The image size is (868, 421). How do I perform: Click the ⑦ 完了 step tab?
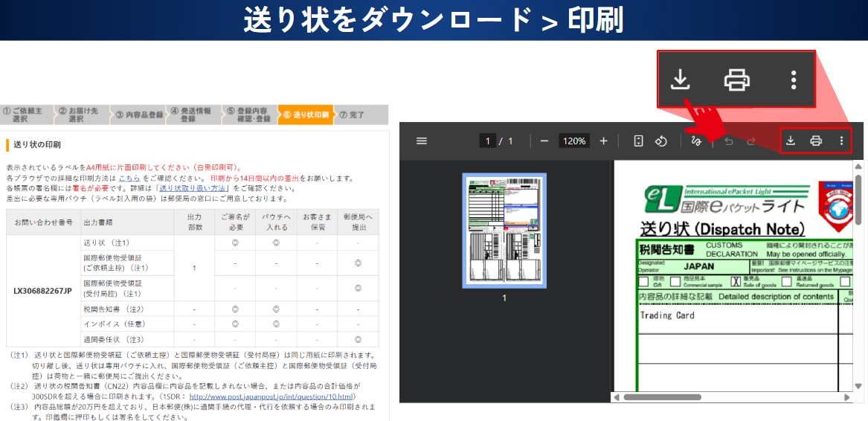tap(353, 115)
